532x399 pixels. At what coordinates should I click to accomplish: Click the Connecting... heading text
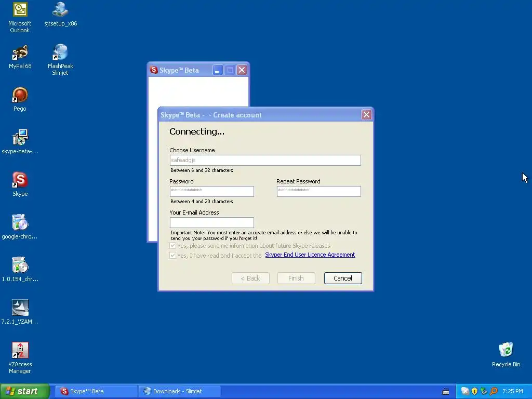(197, 131)
